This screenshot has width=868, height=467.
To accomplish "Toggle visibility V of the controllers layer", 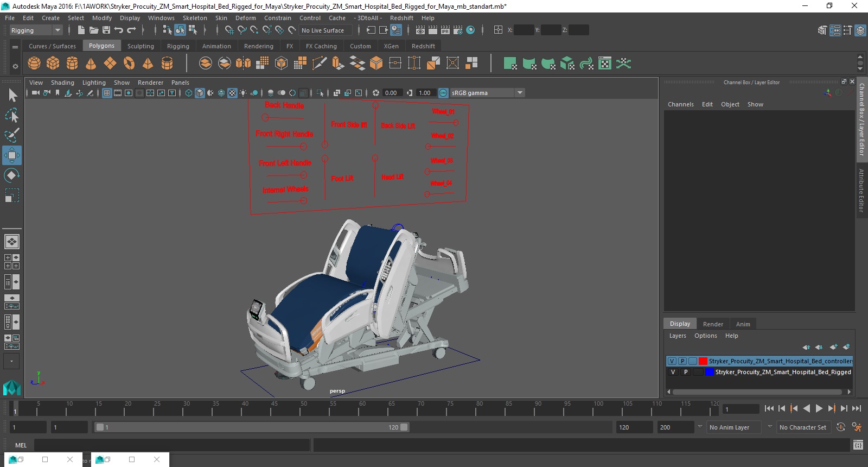I will [x=672, y=361].
